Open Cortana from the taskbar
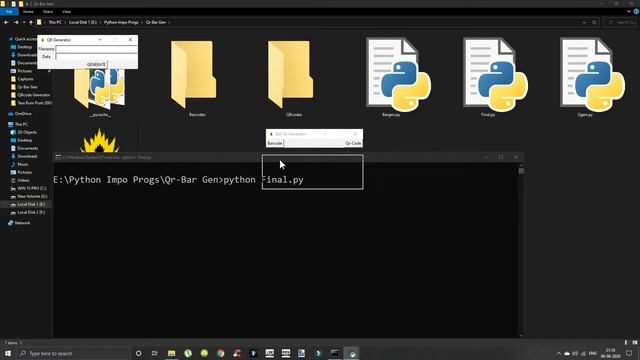 click(138, 353)
